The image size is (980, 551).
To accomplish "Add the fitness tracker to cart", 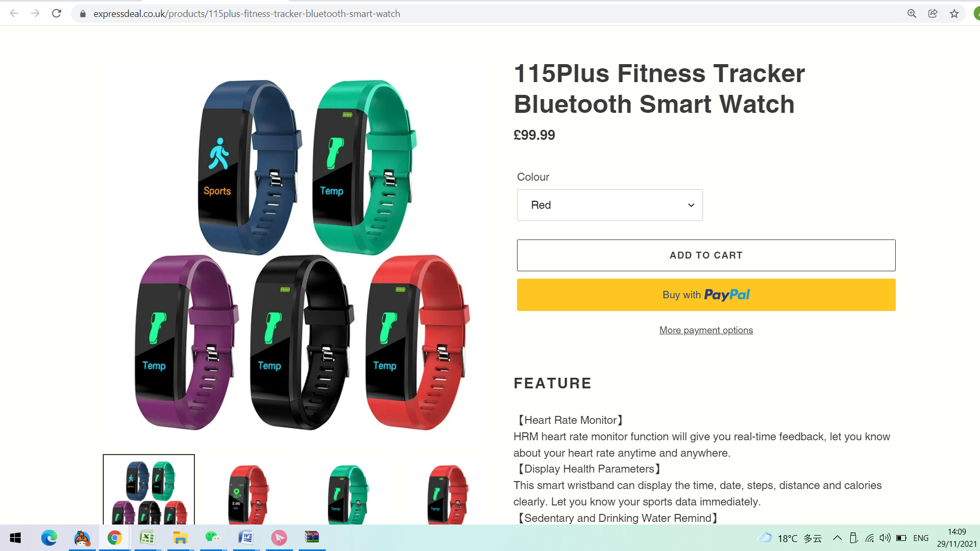I will (706, 255).
